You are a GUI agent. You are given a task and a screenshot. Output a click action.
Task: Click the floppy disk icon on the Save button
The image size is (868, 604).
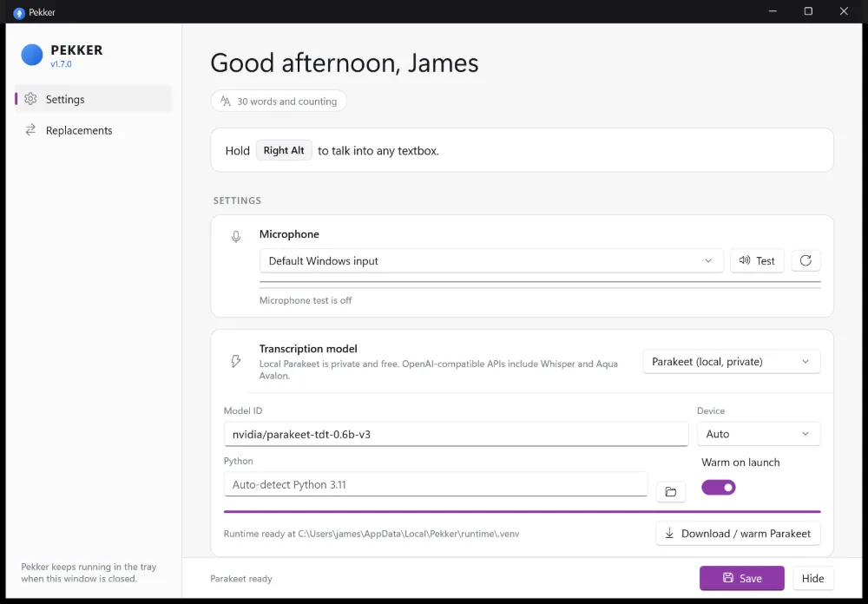tap(728, 578)
